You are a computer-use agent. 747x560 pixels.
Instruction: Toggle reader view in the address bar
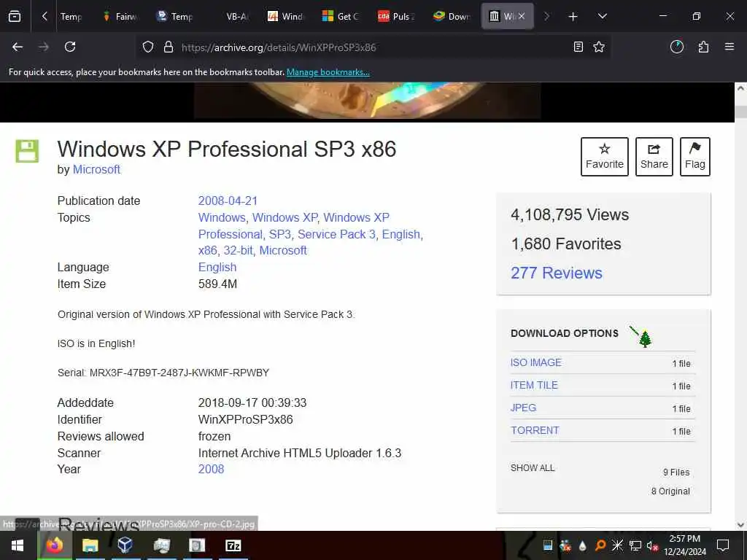point(578,47)
